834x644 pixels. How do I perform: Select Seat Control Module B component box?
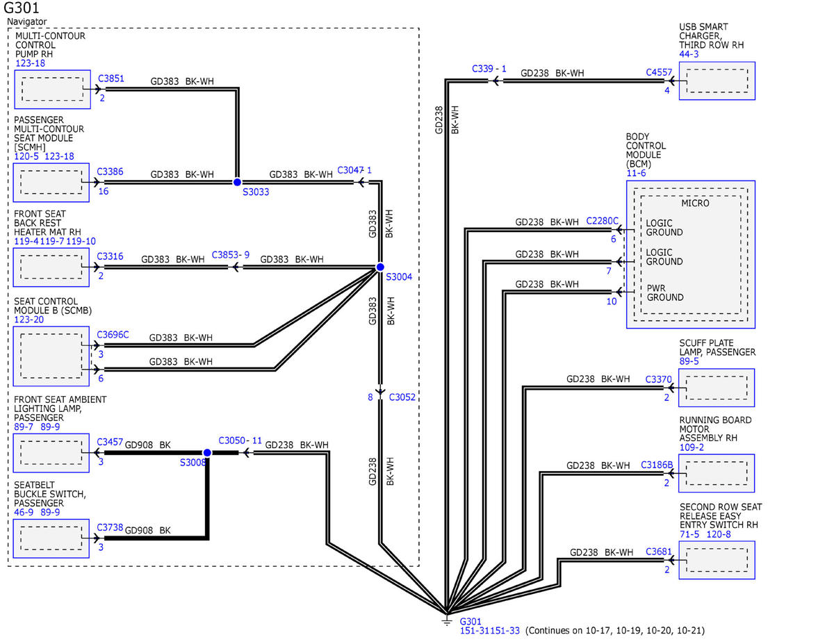pyautogui.click(x=52, y=356)
